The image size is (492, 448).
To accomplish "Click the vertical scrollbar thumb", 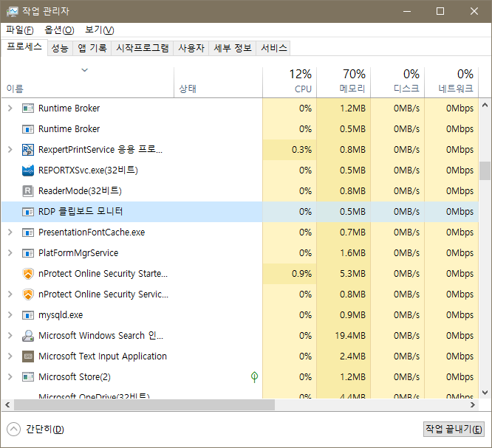I will 485,170.
